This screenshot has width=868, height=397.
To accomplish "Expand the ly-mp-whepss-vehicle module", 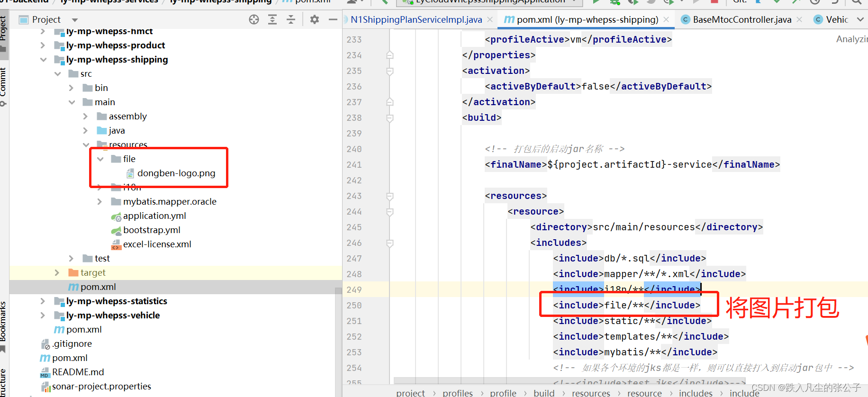I will click(43, 315).
